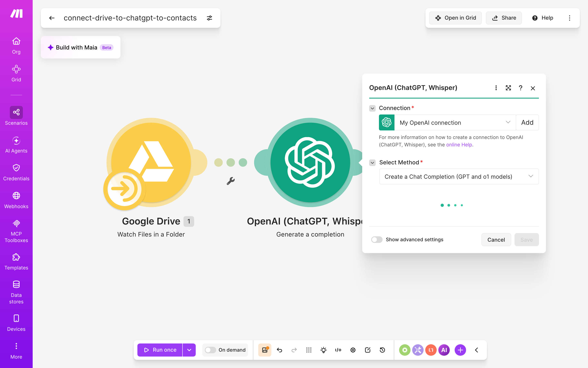Click the Run once button

click(x=160, y=350)
